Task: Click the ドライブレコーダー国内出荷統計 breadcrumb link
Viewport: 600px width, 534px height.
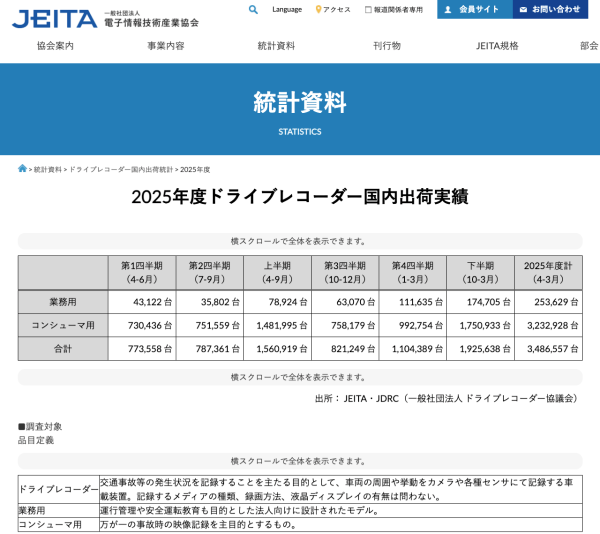Action: (x=121, y=169)
